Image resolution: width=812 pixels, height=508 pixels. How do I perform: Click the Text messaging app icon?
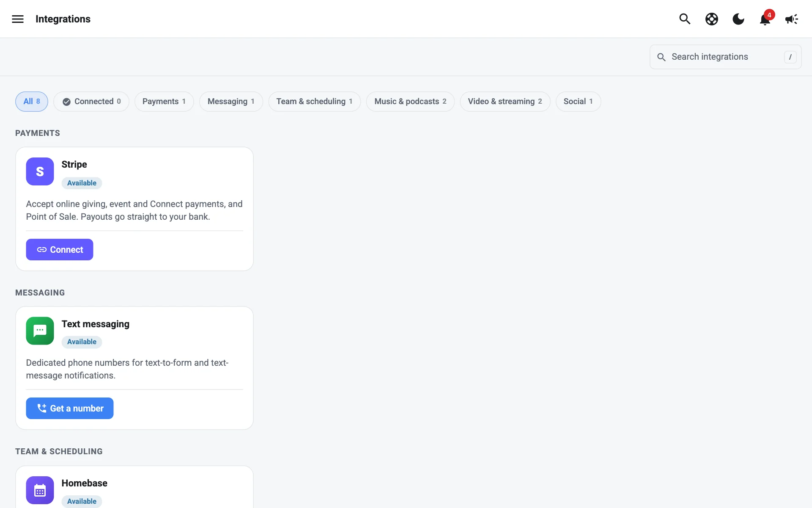pos(40,331)
